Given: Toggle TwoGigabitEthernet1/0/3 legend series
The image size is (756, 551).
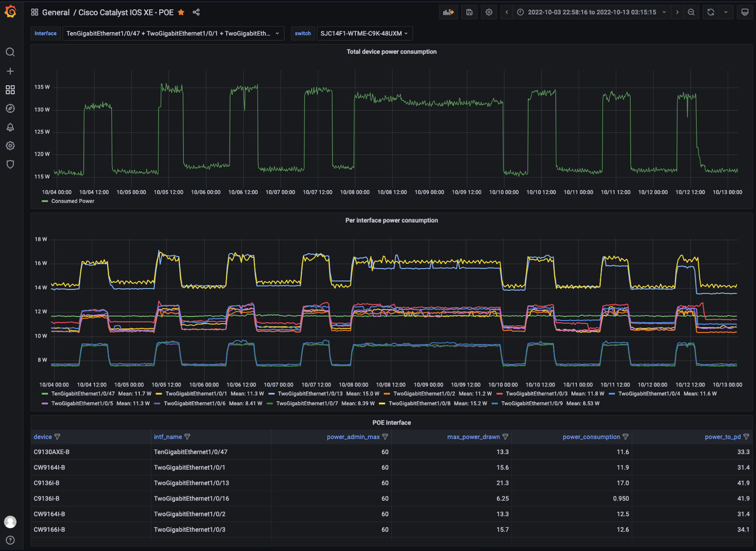Looking at the screenshot, I should coord(536,394).
